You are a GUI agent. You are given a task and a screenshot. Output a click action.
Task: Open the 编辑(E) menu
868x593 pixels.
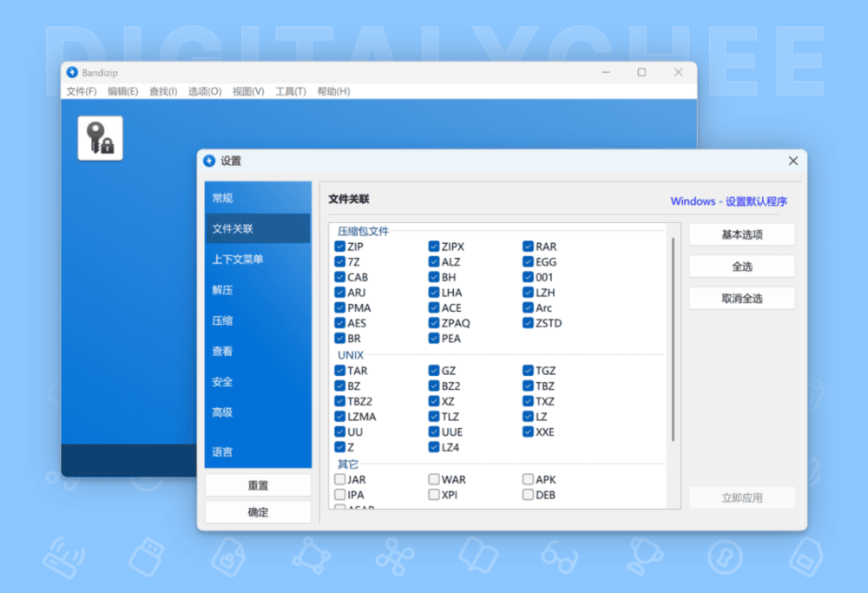click(123, 91)
